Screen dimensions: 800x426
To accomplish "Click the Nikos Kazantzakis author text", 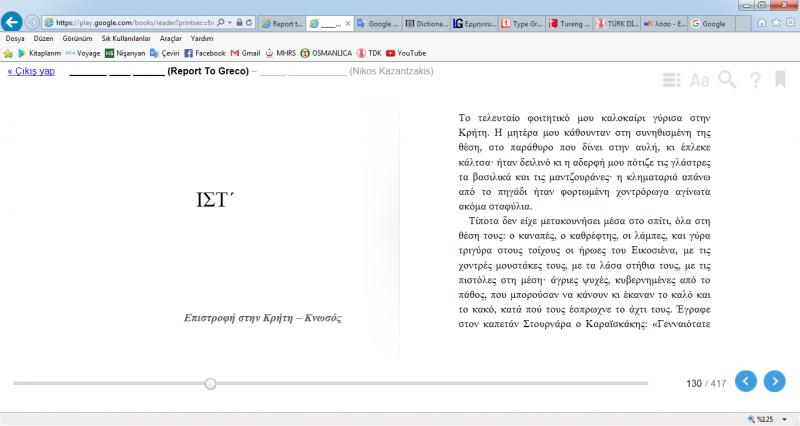I will click(391, 71).
